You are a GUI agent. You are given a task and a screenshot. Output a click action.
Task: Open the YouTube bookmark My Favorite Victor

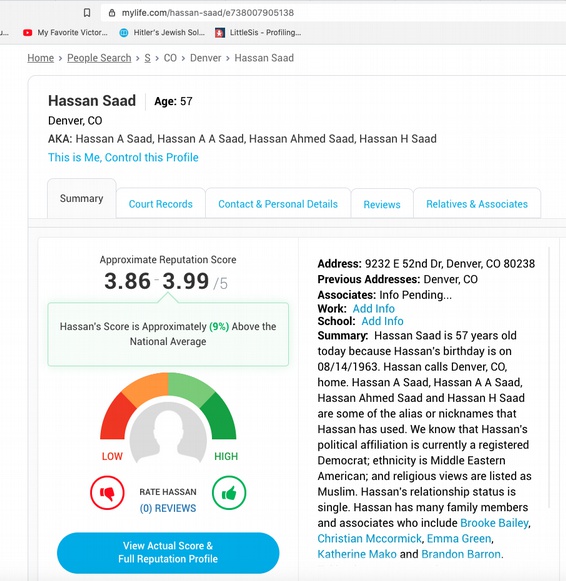[x=65, y=33]
